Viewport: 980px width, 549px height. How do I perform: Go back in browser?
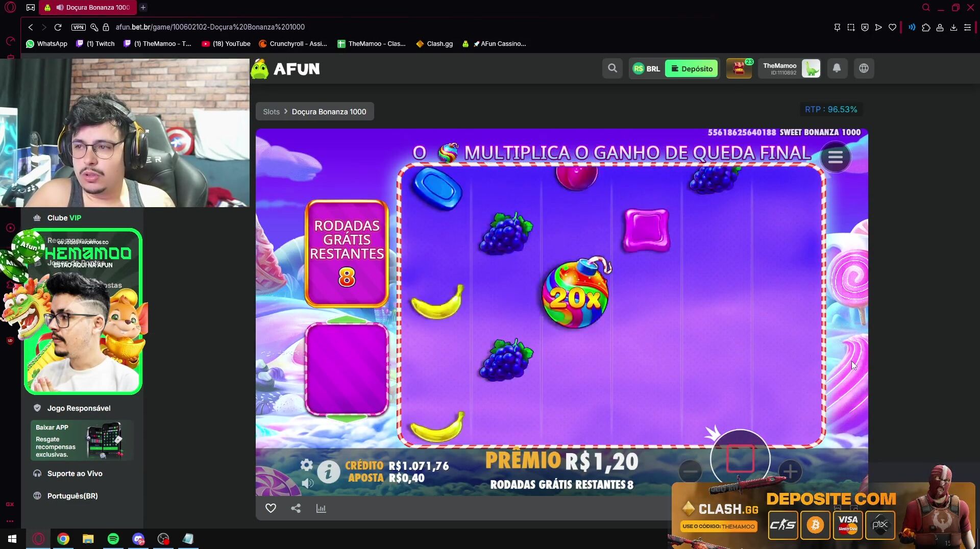click(x=31, y=27)
